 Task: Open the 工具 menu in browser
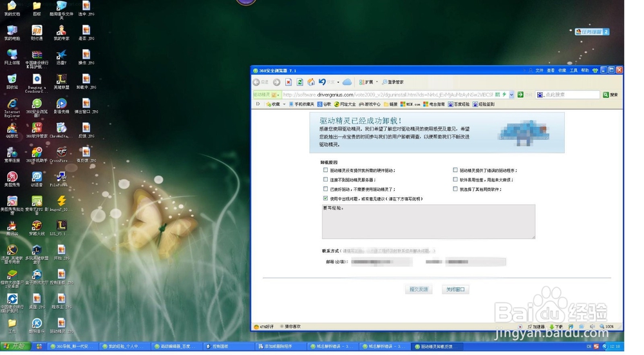(574, 70)
